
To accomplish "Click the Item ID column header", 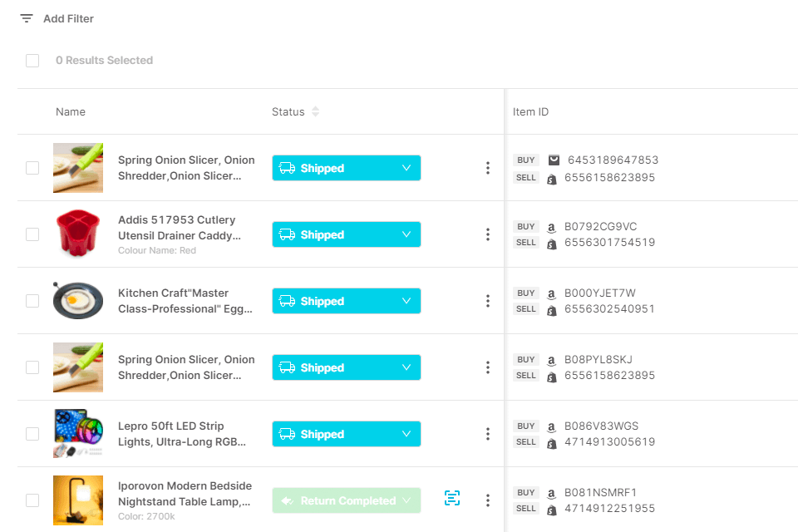I will point(530,111).
